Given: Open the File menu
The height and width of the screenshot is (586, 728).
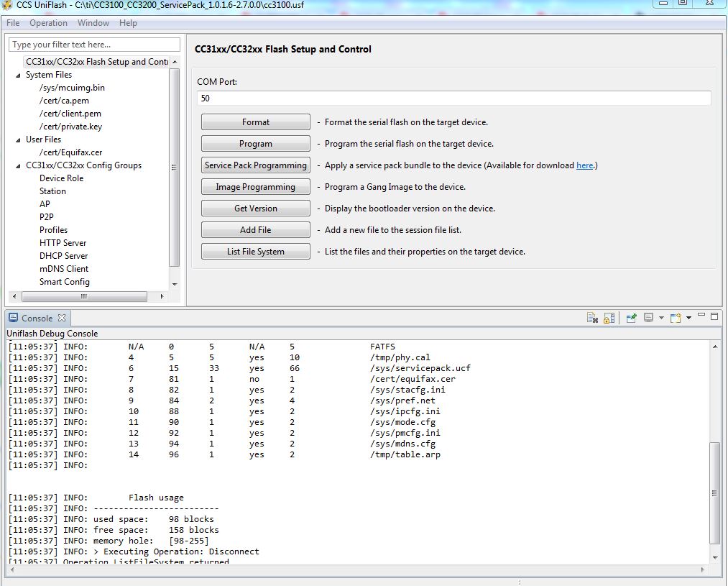Looking at the screenshot, I should tap(13, 23).
